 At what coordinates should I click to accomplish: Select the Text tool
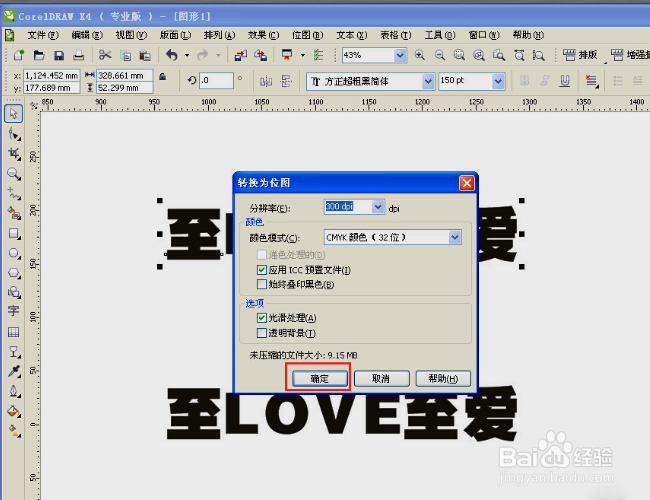[13, 311]
